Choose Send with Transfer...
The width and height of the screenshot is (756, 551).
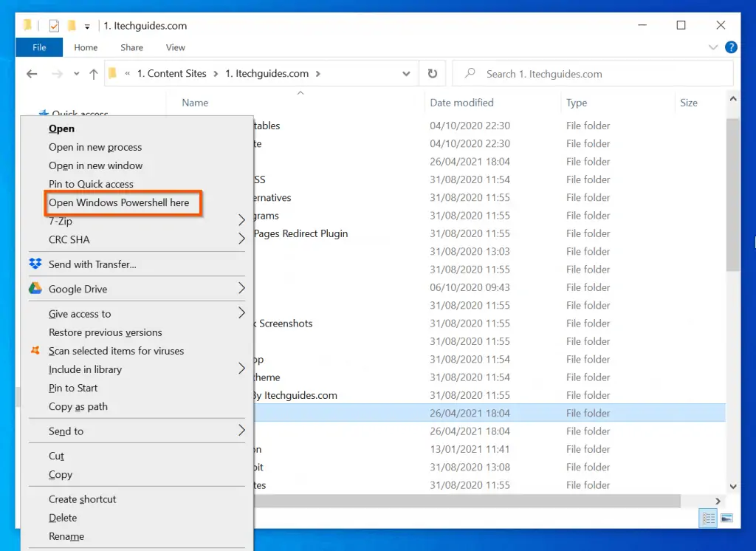(x=137, y=264)
